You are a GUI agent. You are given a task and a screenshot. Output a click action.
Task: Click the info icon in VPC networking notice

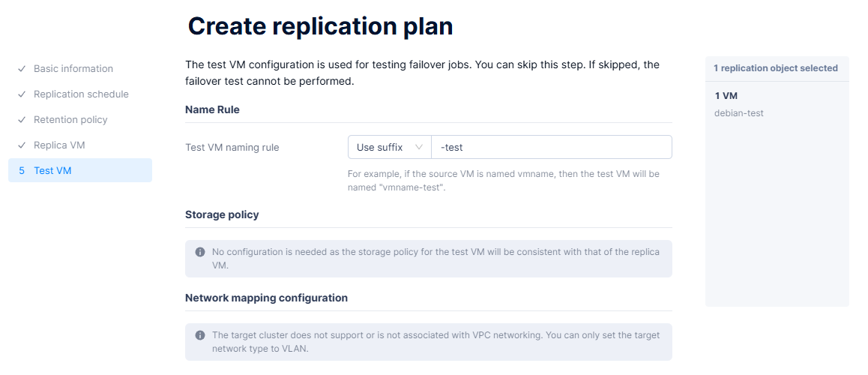click(200, 335)
